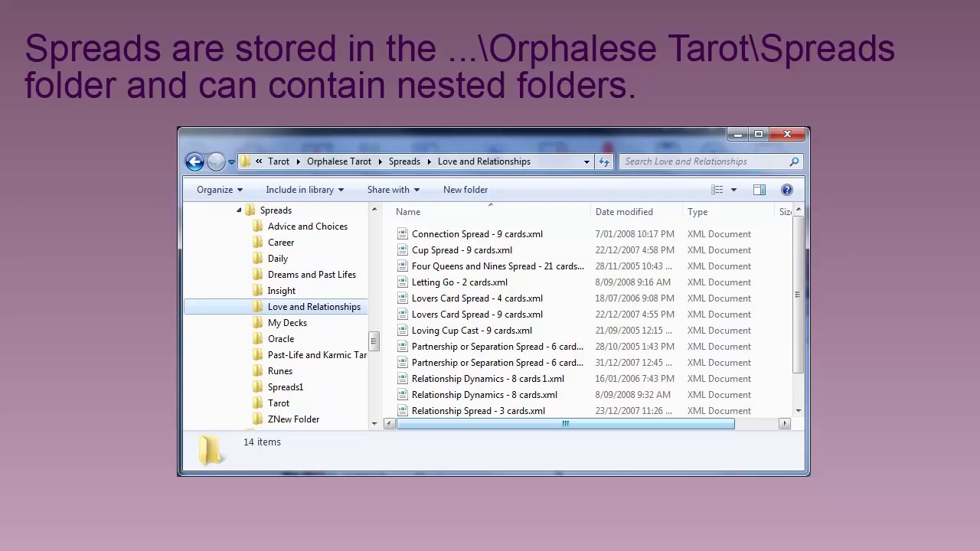The width and height of the screenshot is (980, 551).
Task: Click the XML file icon of Letting Go
Action: 403,282
